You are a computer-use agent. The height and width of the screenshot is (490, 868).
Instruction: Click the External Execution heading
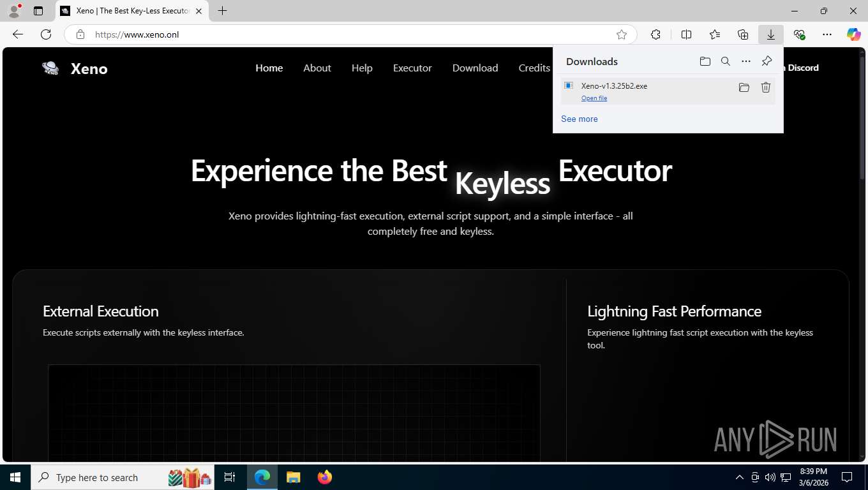tap(101, 311)
